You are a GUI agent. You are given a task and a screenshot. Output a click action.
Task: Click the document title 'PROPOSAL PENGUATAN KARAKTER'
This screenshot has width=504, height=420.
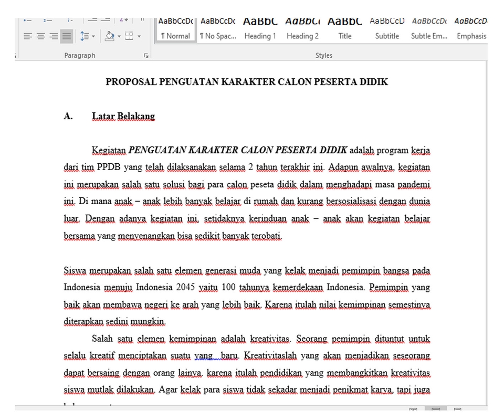[x=247, y=82]
